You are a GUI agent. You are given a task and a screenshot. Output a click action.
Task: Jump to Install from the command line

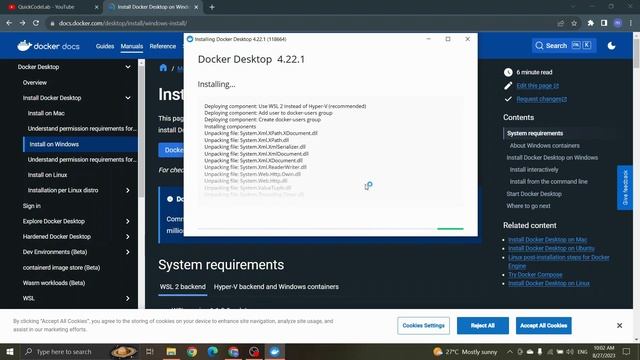[x=548, y=182]
